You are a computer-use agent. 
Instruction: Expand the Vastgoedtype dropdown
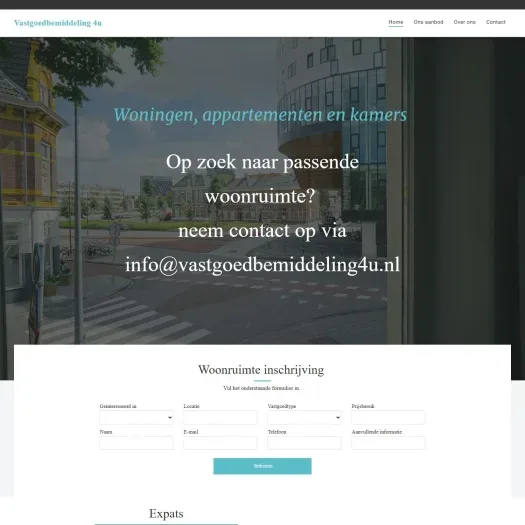(304, 418)
